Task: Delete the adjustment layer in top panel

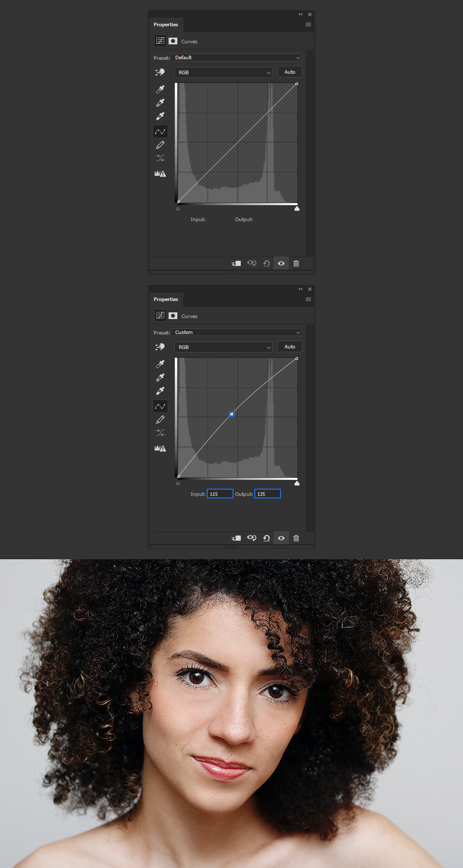Action: pos(296,263)
